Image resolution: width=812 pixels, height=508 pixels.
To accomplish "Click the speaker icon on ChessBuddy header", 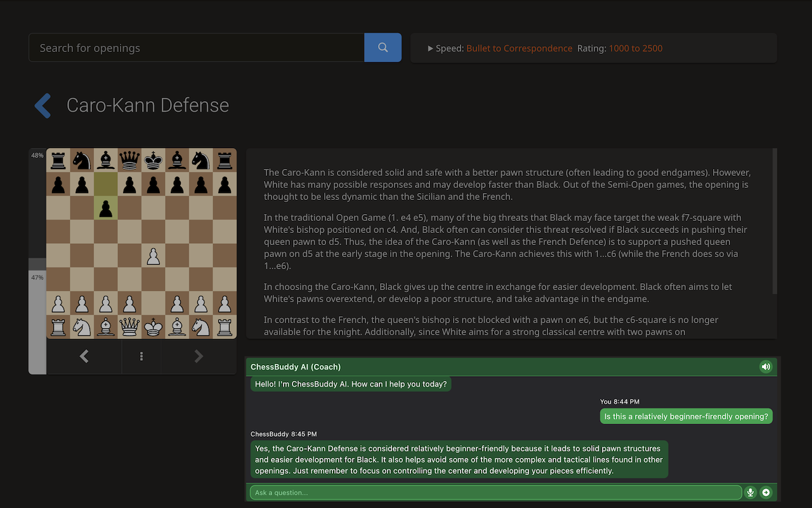I will click(x=766, y=366).
